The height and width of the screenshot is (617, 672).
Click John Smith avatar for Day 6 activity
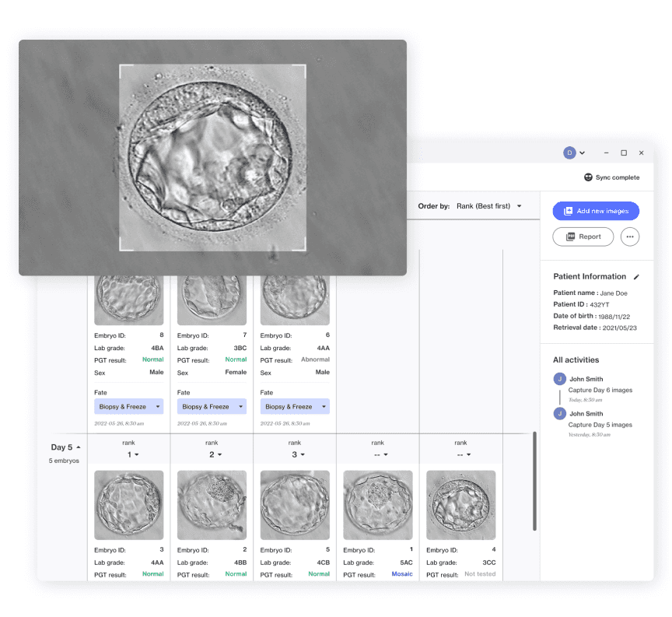coord(558,379)
